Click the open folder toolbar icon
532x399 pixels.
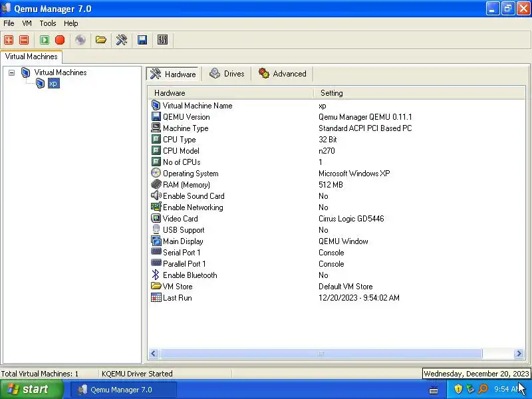pos(101,40)
